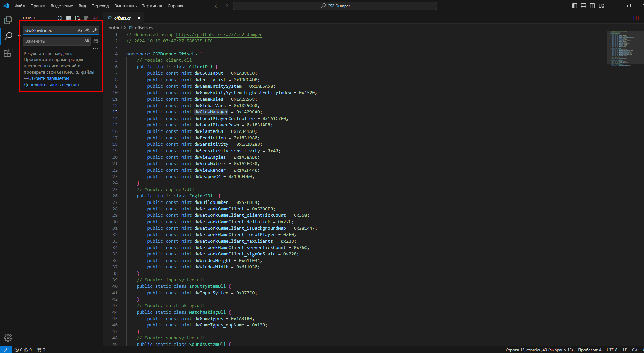
Task: Open the Manage gear icon
Action: (x=8, y=337)
